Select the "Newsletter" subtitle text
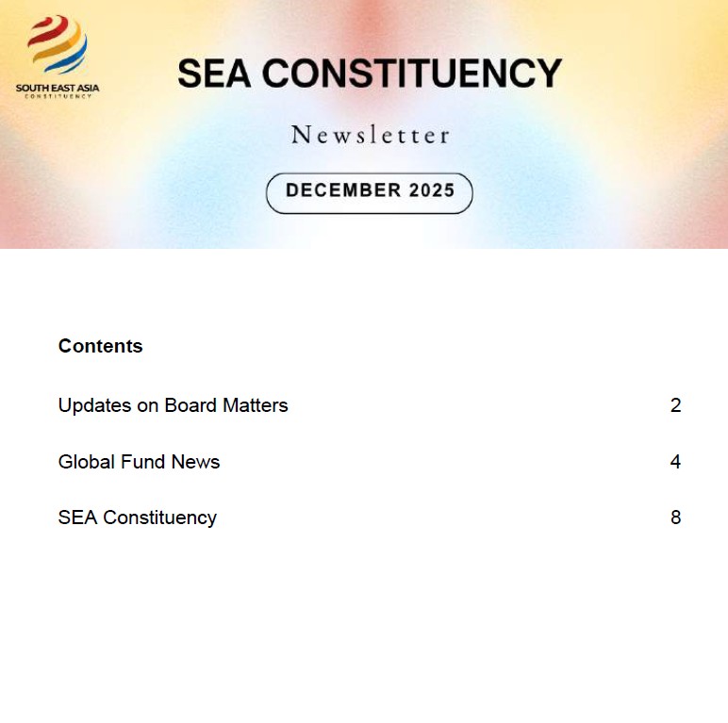 [370, 135]
